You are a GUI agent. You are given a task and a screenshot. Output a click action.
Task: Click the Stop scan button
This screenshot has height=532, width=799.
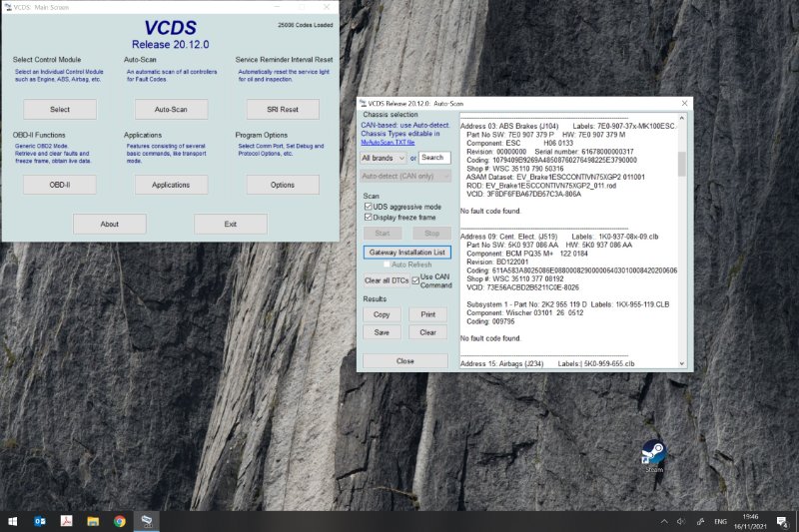(x=431, y=234)
